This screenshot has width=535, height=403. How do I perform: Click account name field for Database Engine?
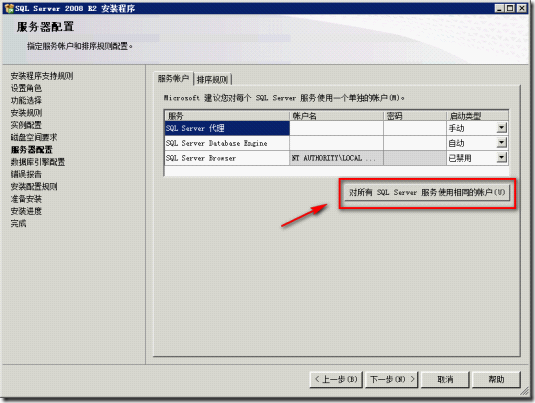tap(336, 143)
